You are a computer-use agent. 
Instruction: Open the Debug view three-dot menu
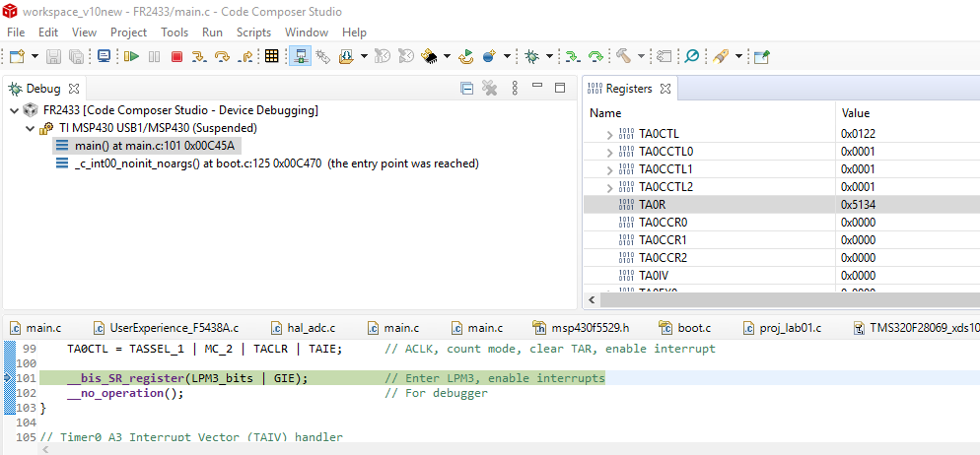coord(515,89)
